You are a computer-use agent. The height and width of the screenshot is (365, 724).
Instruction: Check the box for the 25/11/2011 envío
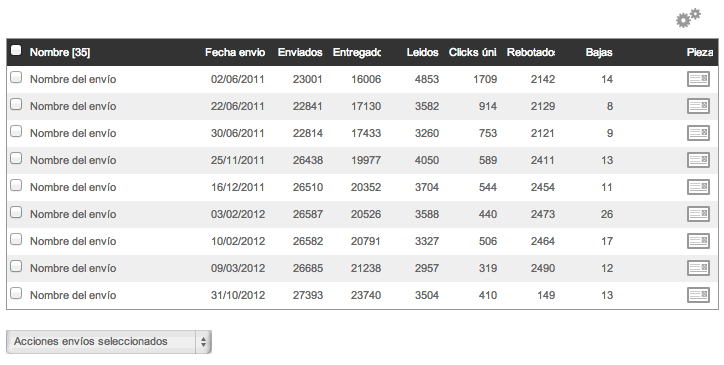click(x=16, y=158)
